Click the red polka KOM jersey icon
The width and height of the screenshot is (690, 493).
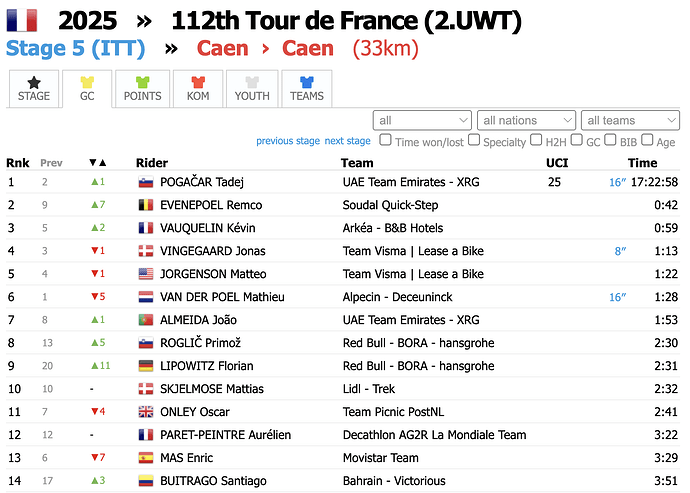click(x=198, y=82)
